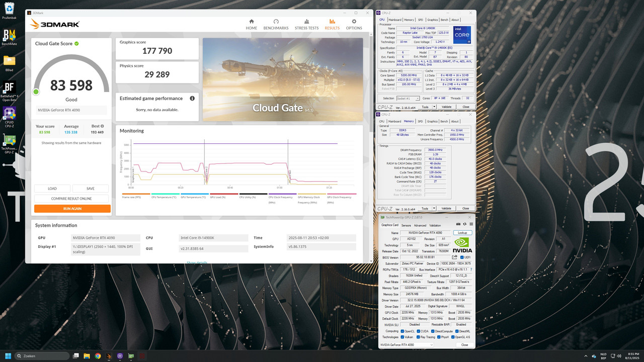644x362 pixels.
Task: Click the SAVE button in 3DMark
Action: point(91,189)
